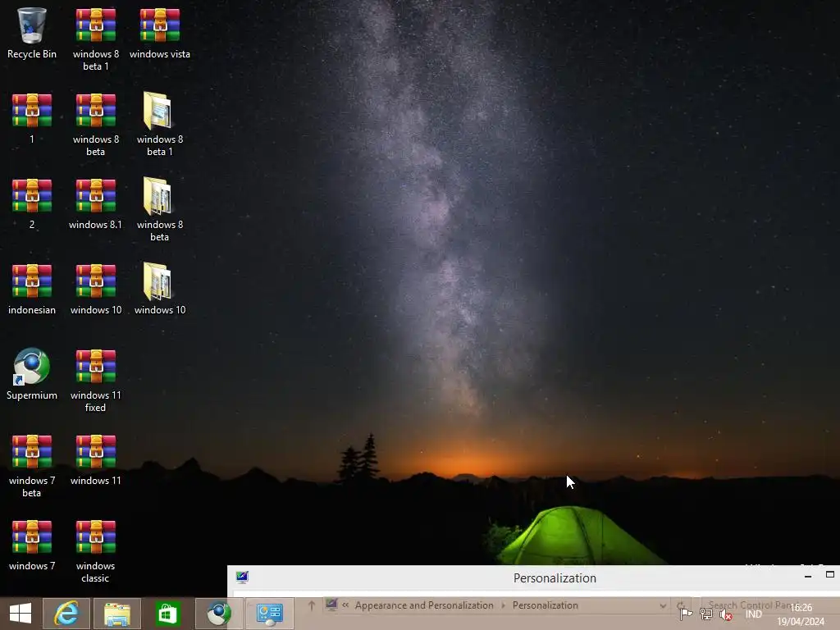Minimize the Personalization window
This screenshot has height=630, width=840.
coord(808,575)
